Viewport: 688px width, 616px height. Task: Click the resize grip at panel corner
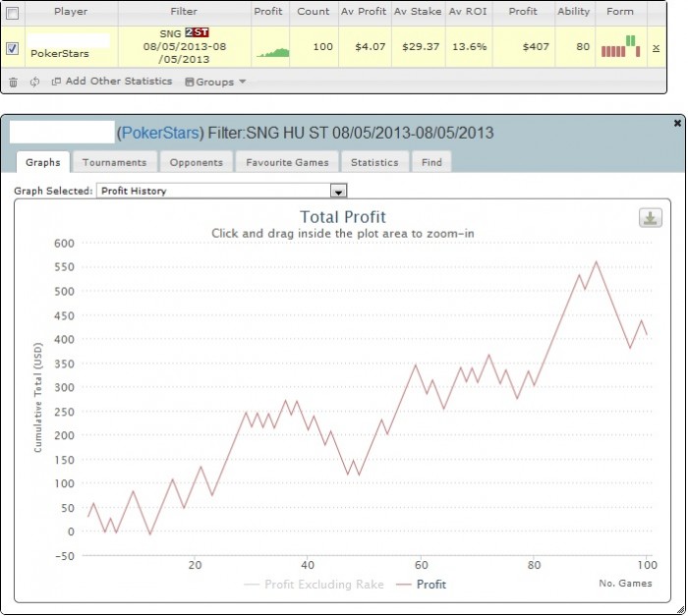click(680, 609)
